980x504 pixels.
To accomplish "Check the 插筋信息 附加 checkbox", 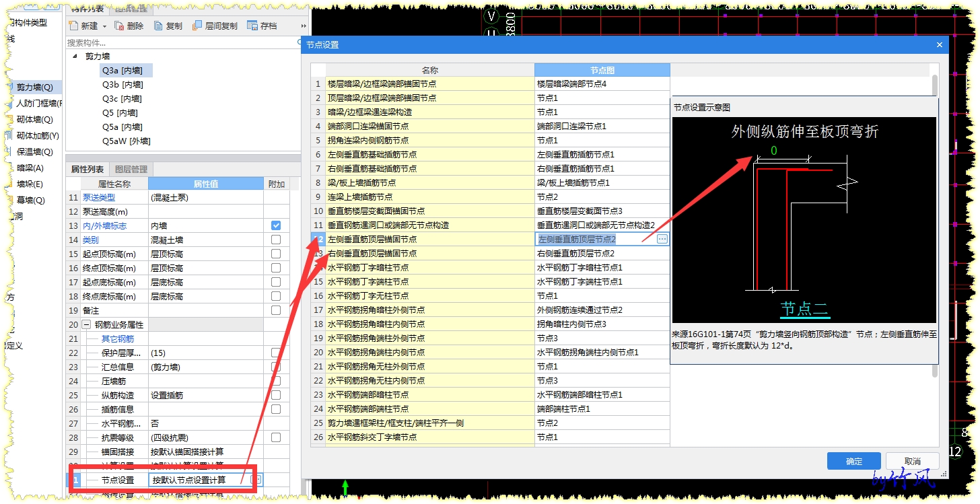I will coord(276,409).
